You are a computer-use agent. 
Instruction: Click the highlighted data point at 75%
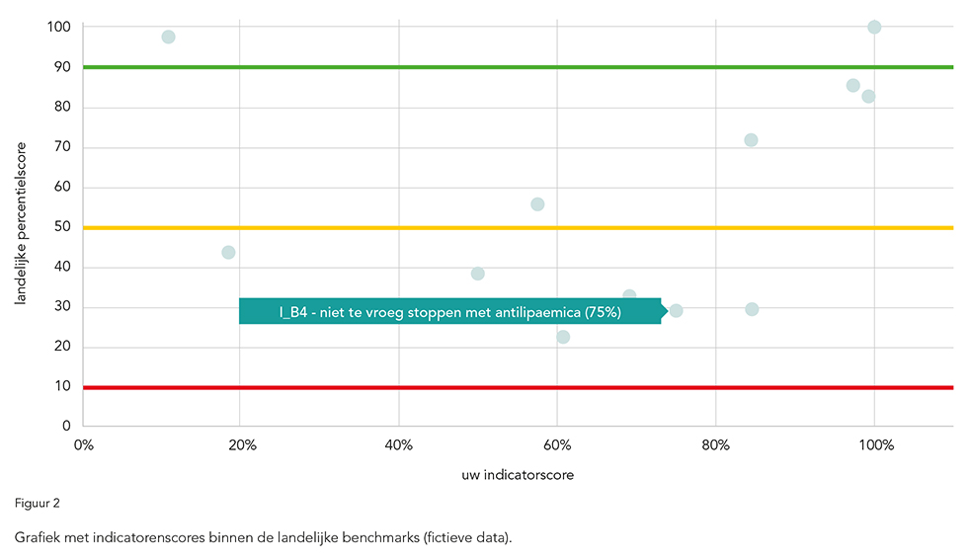tap(676, 311)
